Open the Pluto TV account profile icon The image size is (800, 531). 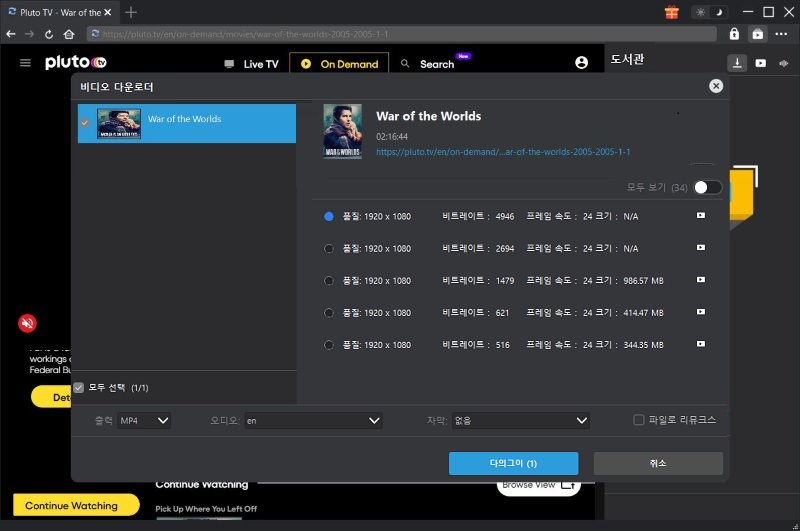pos(581,63)
